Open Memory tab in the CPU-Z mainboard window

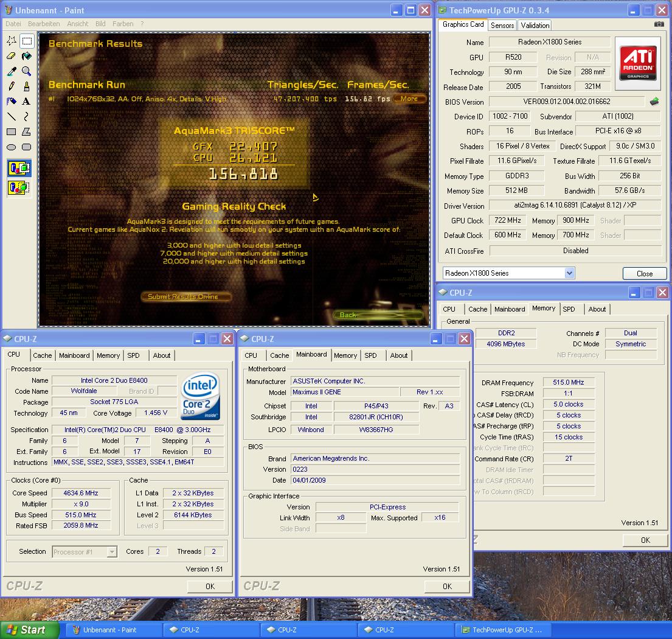pyautogui.click(x=345, y=355)
